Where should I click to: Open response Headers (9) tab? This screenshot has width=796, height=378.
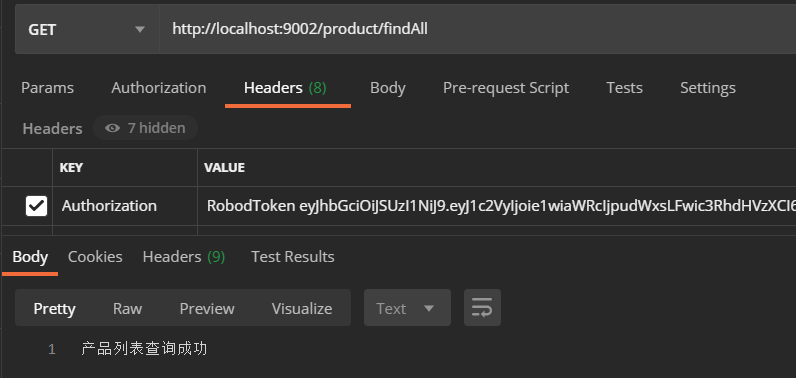184,257
